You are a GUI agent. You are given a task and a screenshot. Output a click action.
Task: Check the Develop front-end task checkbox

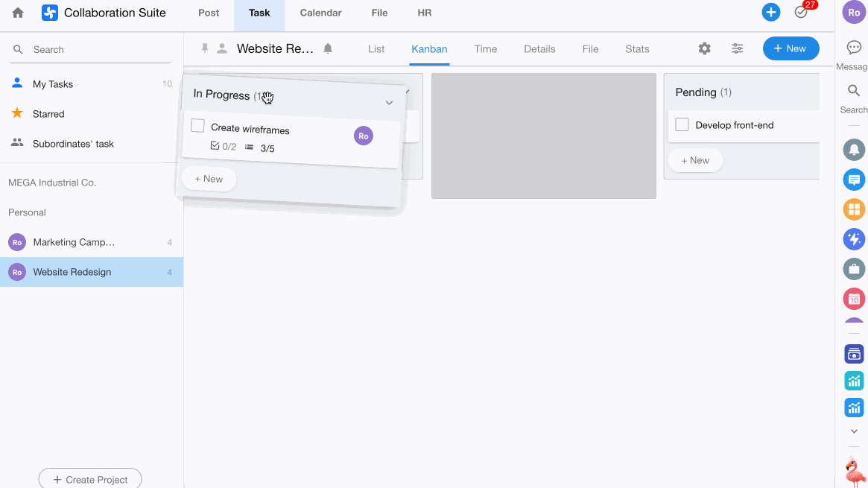click(x=682, y=125)
